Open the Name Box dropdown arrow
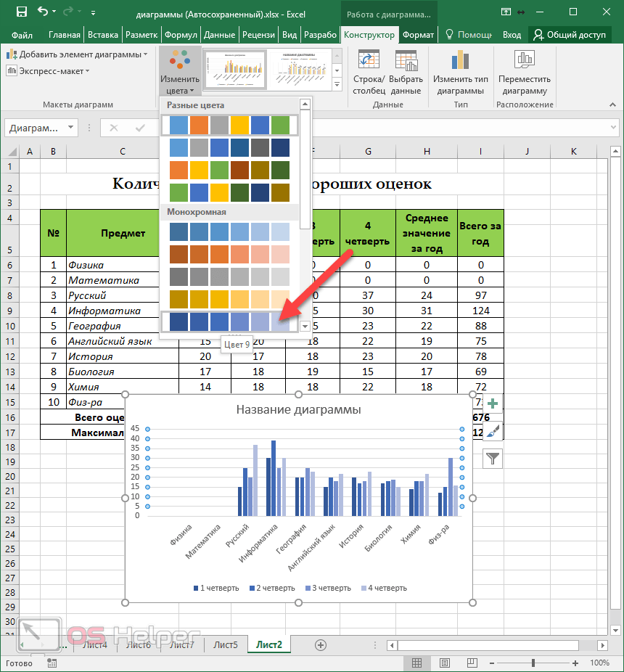Image resolution: width=624 pixels, height=672 pixels. (70, 127)
